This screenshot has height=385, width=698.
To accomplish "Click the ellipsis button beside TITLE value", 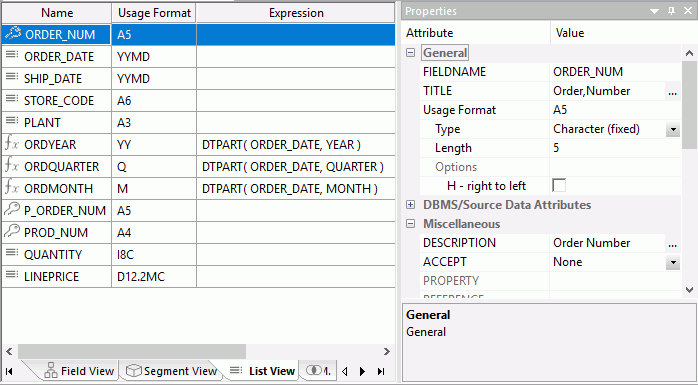I will coord(673,91).
